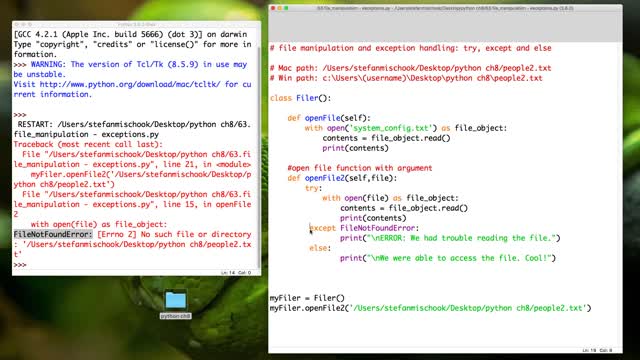The height and width of the screenshot is (360, 640).
Task: Click 'Traceback (most recent call last):' line
Action: (x=88, y=144)
